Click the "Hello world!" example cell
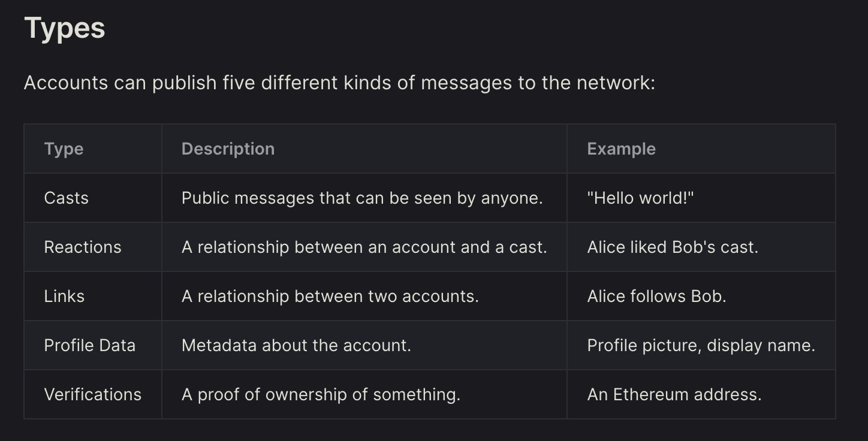This screenshot has height=441, width=868. coord(640,198)
